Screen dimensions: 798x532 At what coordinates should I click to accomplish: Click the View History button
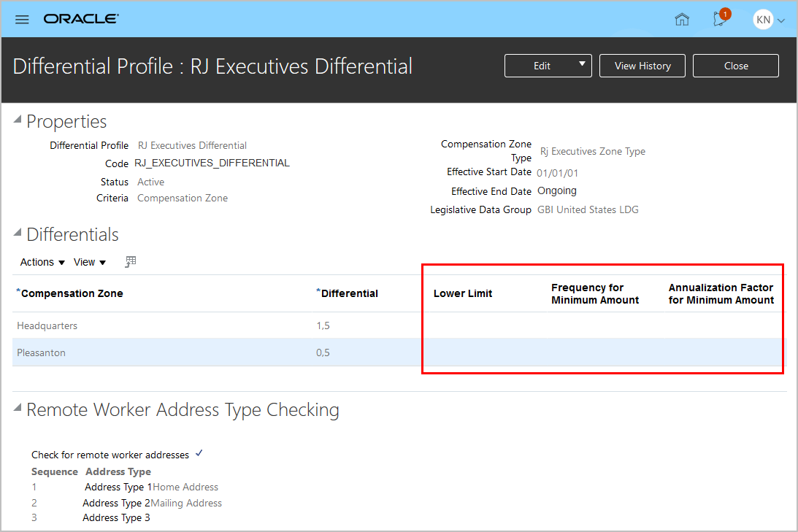[x=642, y=66]
